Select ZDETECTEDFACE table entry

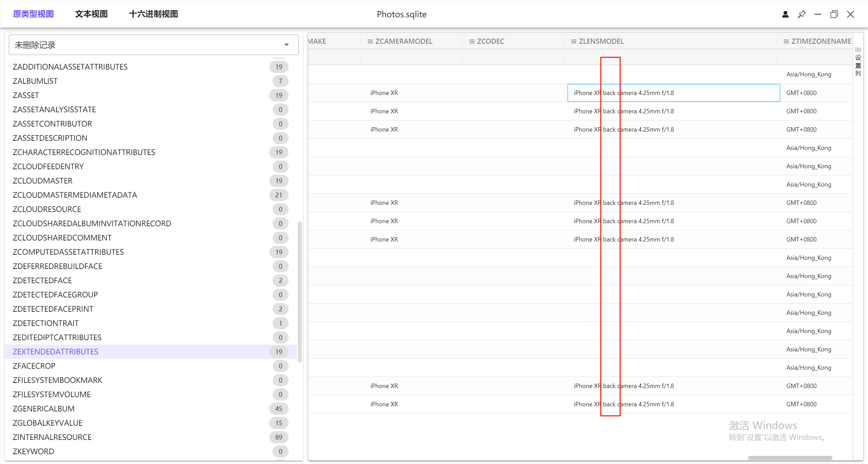(x=42, y=281)
